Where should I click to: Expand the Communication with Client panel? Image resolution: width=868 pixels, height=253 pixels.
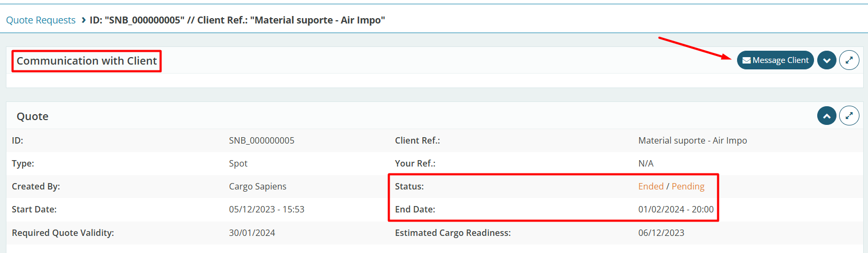(826, 60)
